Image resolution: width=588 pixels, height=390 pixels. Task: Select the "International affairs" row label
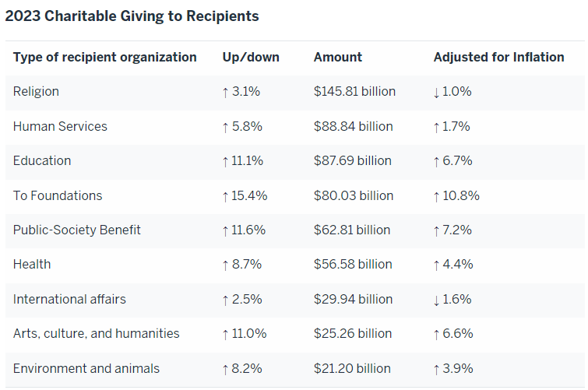point(69,300)
